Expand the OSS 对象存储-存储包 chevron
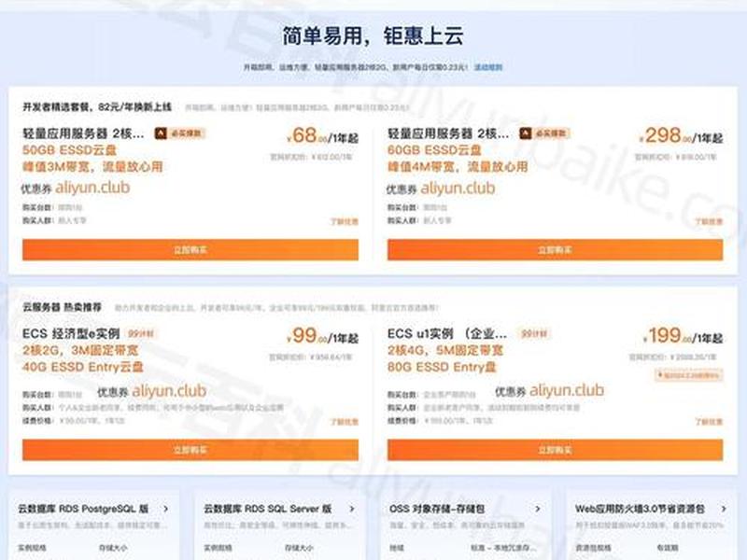The height and width of the screenshot is (560, 747). pyautogui.click(x=538, y=509)
